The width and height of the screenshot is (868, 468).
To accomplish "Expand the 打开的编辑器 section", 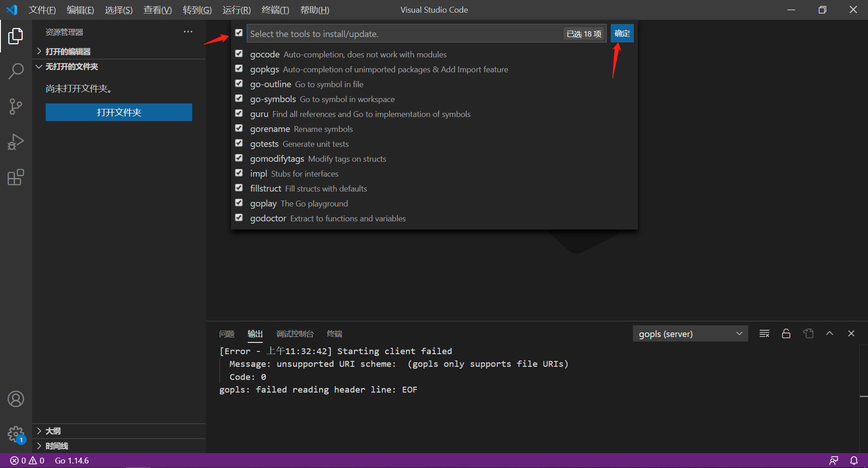I will click(119, 51).
